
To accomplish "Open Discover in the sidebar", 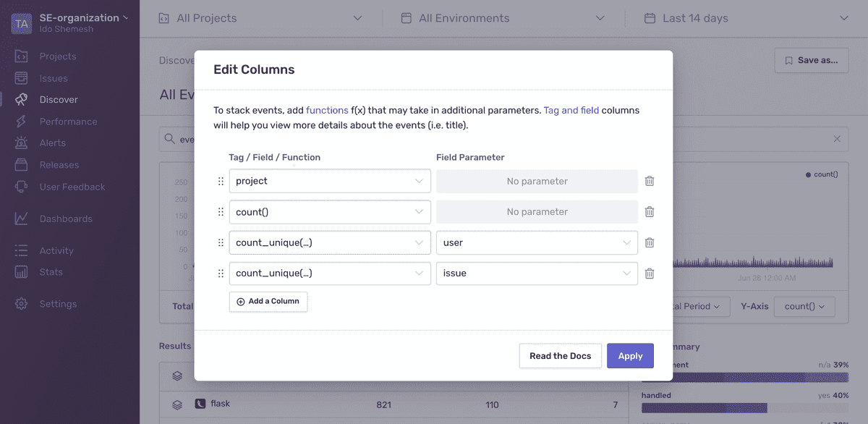I will tap(58, 100).
